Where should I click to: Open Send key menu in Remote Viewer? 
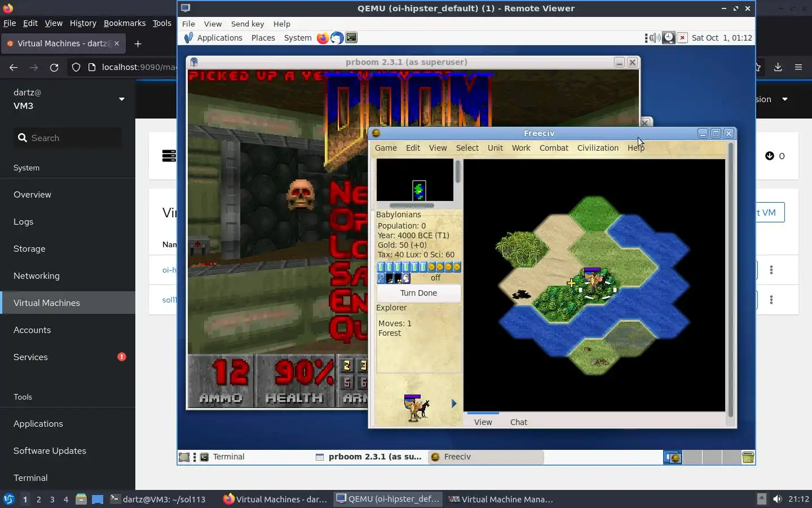coord(248,24)
